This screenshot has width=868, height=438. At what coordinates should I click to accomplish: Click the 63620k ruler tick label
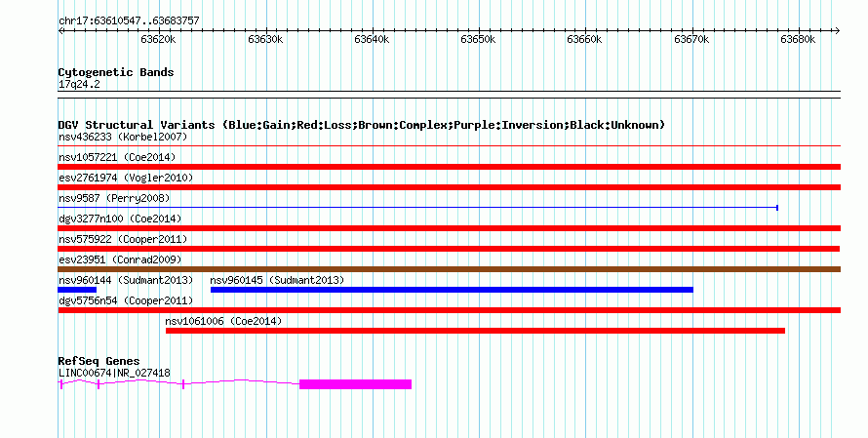pos(158,39)
